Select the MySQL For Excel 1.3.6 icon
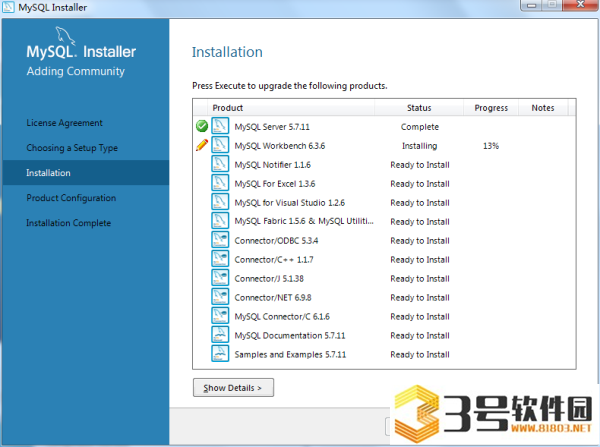Viewport: 600px width, 447px height. coord(220,183)
